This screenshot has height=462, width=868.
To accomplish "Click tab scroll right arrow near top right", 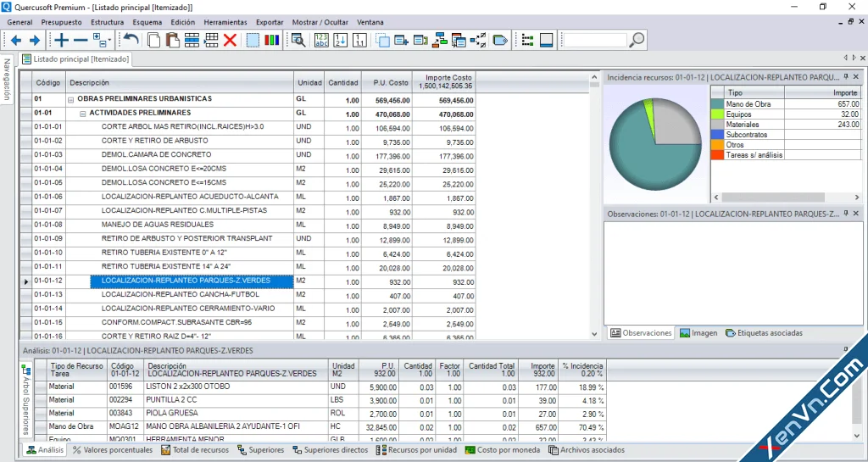I will pyautogui.click(x=854, y=58).
